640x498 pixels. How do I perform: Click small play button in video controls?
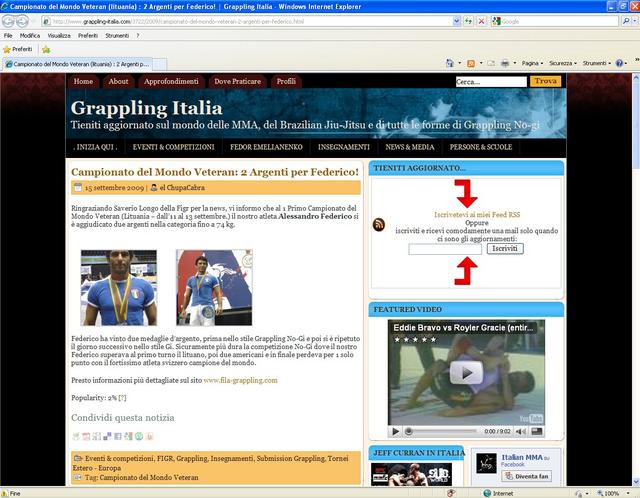click(x=395, y=431)
